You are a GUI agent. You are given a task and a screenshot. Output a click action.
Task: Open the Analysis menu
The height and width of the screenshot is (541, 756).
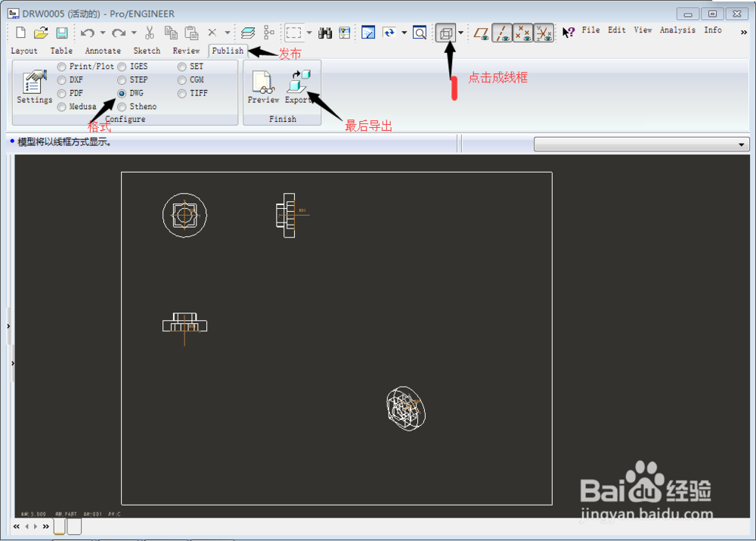677,30
